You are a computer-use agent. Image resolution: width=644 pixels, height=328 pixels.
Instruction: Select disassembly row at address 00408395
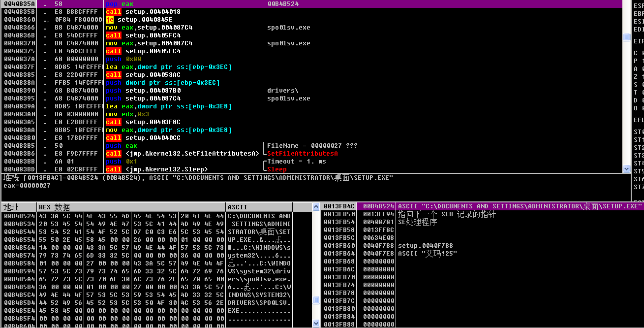click(311, 98)
